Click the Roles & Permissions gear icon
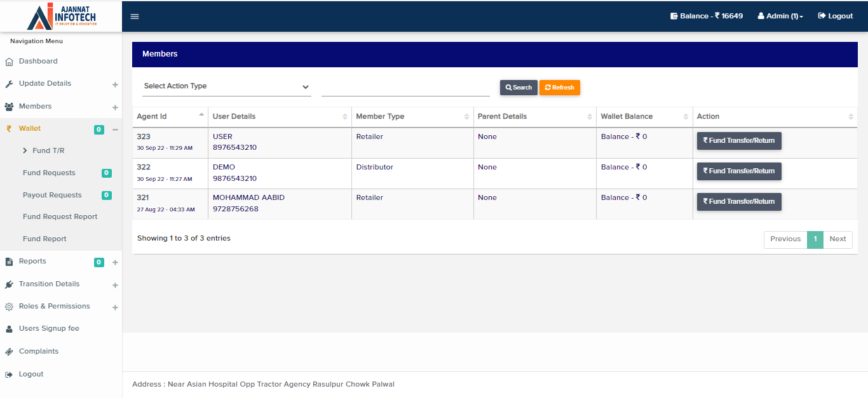Image resolution: width=868 pixels, height=398 pixels. click(x=9, y=307)
